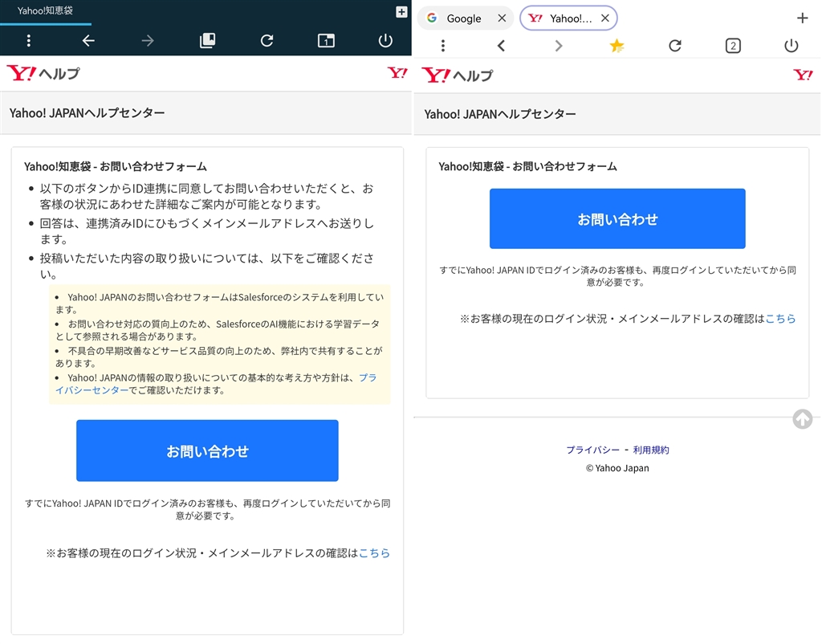Click the yellow bookmark star in right browser

[616, 46]
